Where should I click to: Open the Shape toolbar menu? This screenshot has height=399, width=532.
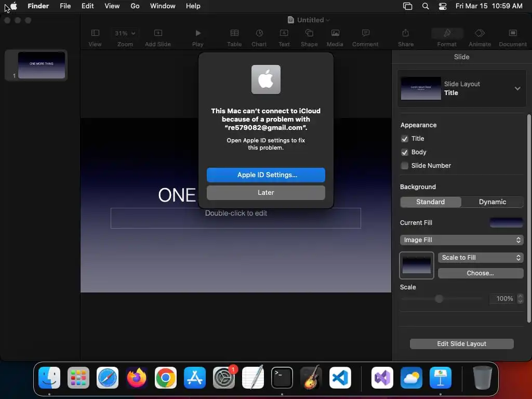click(x=309, y=37)
